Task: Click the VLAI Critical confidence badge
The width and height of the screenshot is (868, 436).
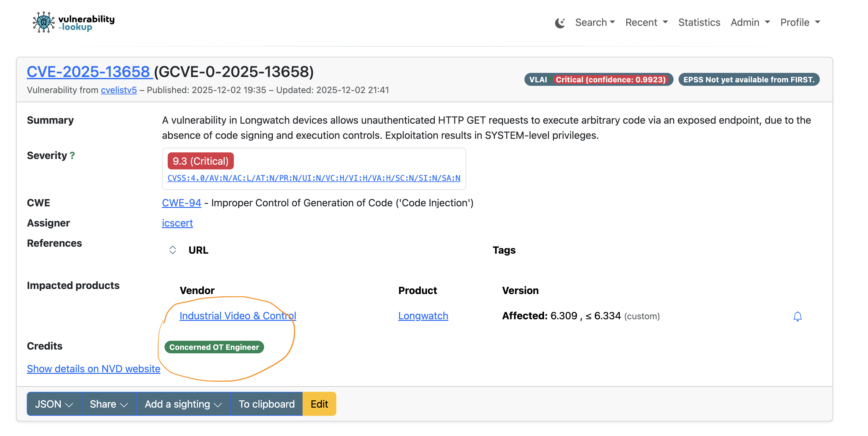Action: tap(598, 80)
